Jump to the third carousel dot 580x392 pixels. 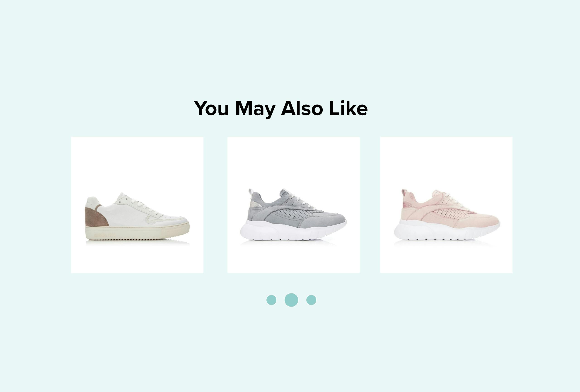[311, 300]
